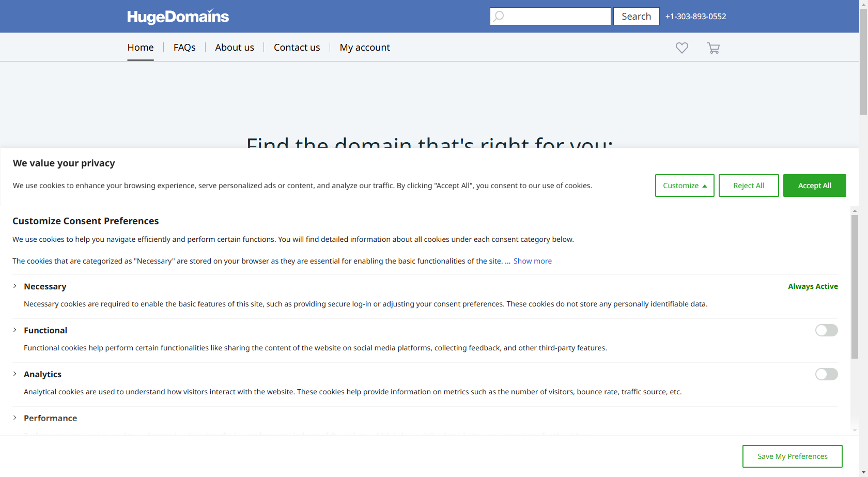
Task: Click the consent panel scrollbar
Action: pos(855,287)
